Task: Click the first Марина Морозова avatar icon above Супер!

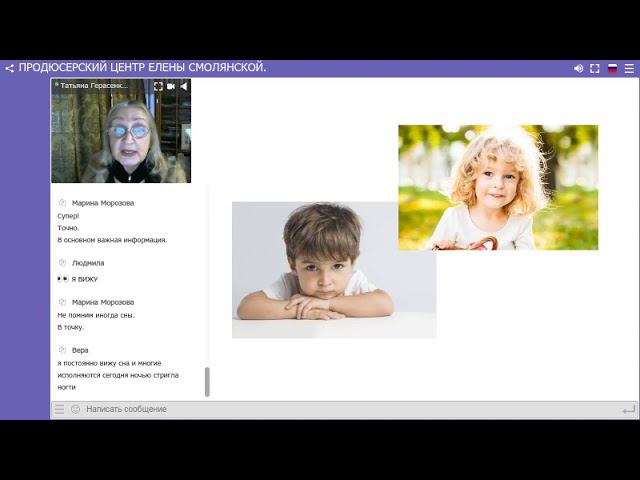Action: pyautogui.click(x=62, y=203)
